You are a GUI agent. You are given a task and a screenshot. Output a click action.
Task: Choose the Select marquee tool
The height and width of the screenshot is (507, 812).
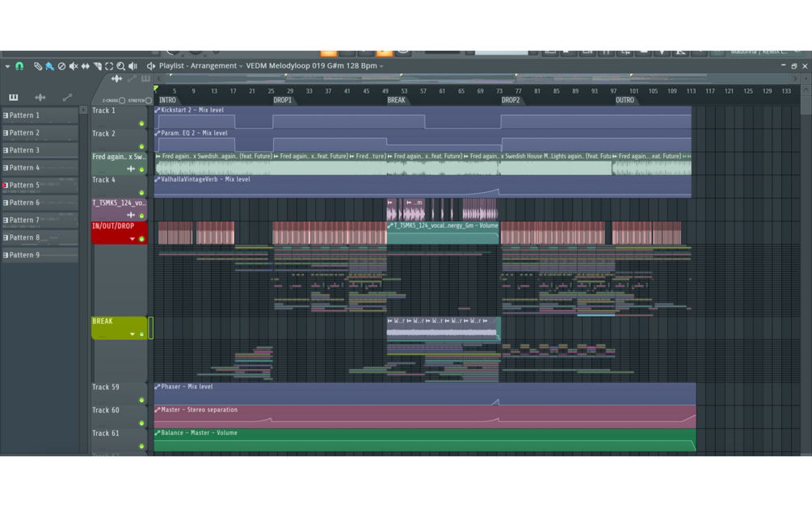109,65
